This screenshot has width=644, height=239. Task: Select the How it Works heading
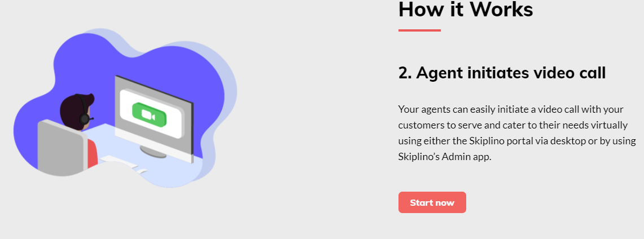click(466, 10)
